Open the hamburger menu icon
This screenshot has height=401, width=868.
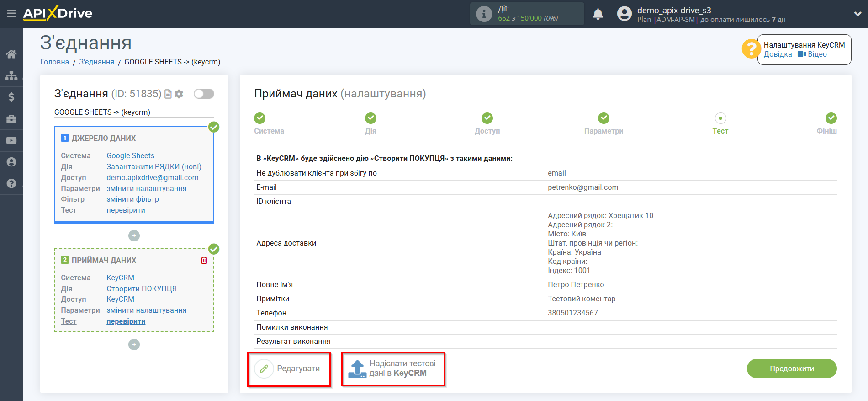coord(11,14)
